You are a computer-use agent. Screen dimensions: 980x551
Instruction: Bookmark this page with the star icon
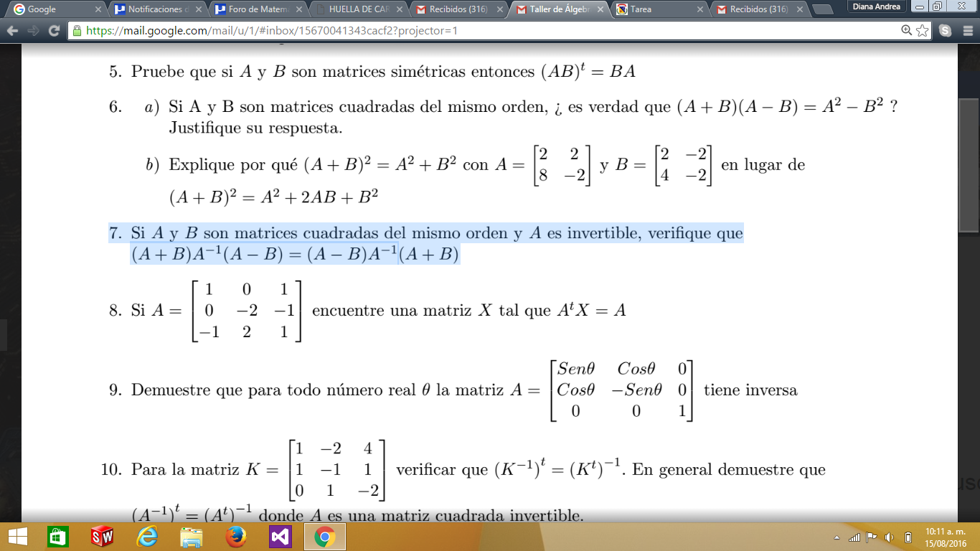point(923,31)
